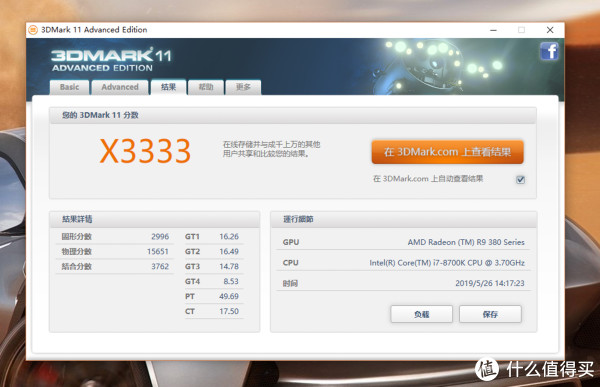
Task: Click the PT value 49.69
Action: (x=229, y=296)
